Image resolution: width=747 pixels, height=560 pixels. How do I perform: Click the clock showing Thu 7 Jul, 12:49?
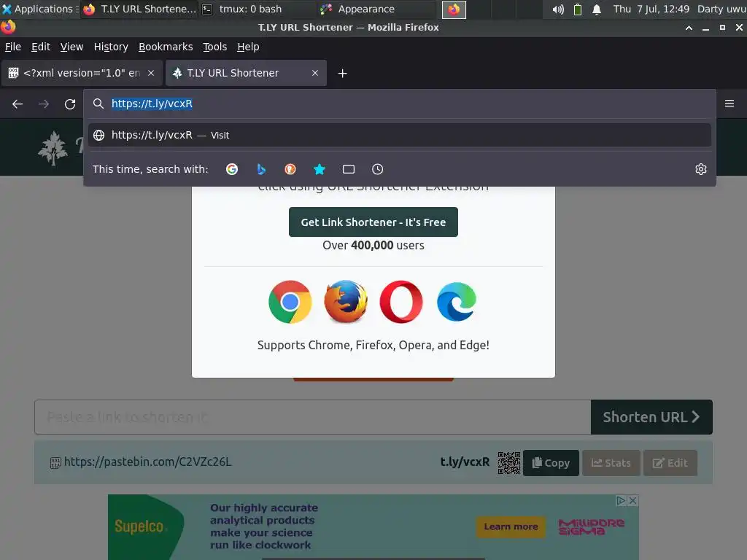tap(651, 9)
